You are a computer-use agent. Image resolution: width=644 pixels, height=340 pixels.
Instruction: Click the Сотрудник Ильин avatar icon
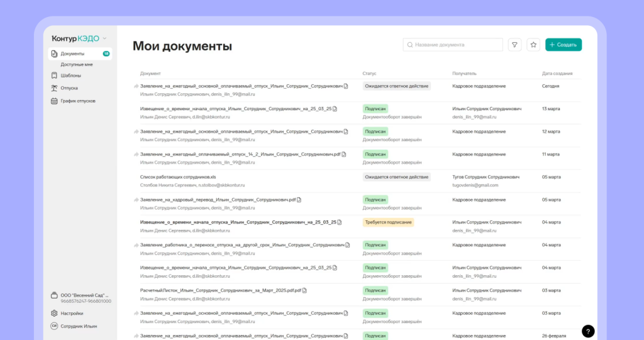click(x=54, y=326)
